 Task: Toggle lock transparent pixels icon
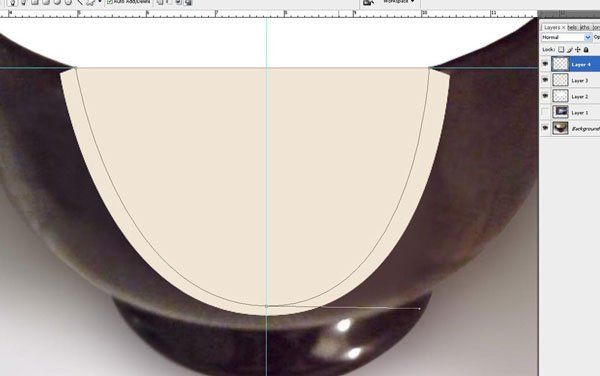(x=561, y=50)
